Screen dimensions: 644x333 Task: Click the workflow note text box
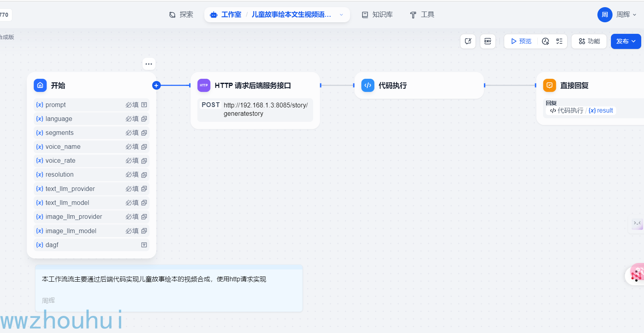[169, 288]
